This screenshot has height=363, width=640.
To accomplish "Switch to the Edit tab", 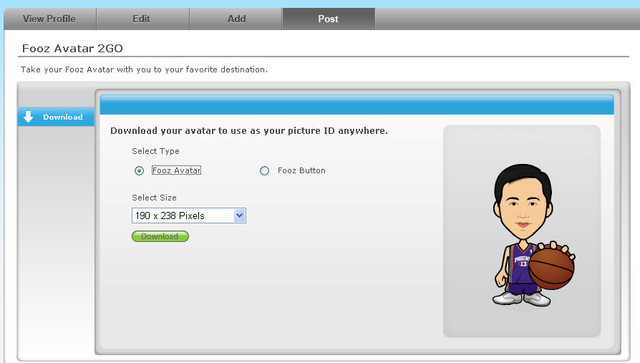I will tap(141, 19).
